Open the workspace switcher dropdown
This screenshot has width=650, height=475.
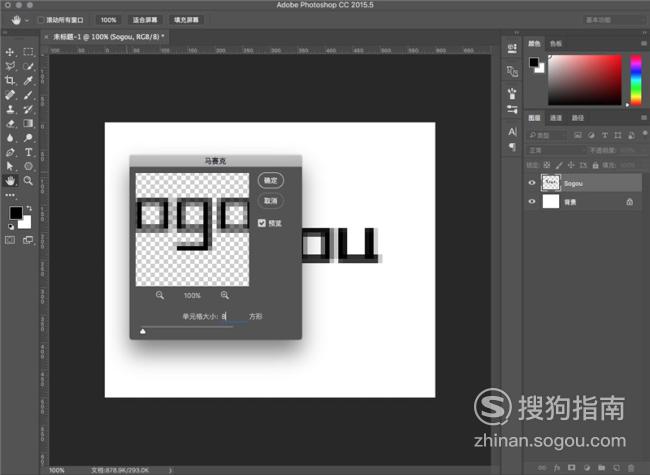tap(614, 20)
